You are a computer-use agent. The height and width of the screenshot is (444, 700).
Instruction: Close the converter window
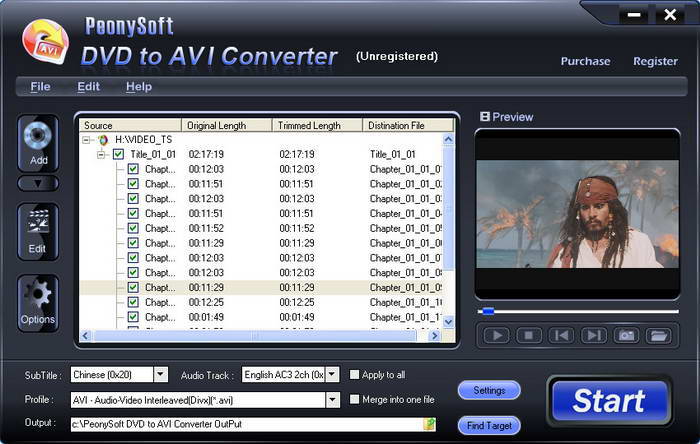pyautogui.click(x=670, y=15)
